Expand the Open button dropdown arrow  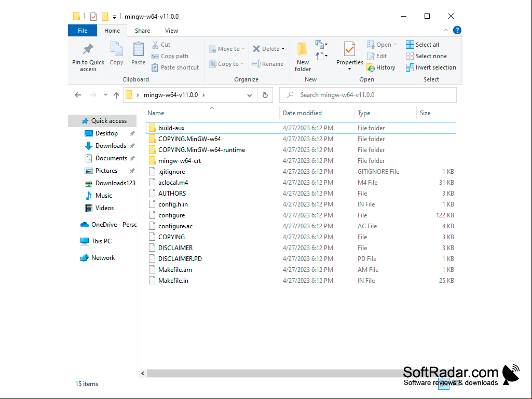pos(395,45)
